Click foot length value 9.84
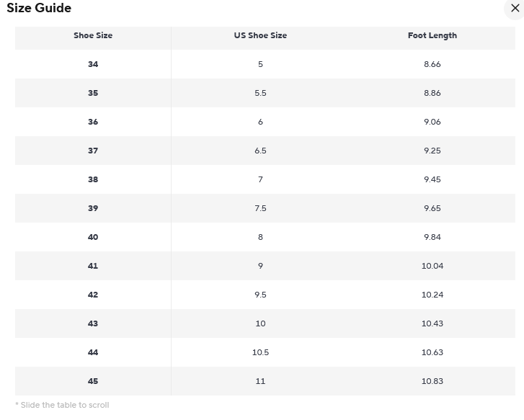Screen dimensions: 524x420 432,237
